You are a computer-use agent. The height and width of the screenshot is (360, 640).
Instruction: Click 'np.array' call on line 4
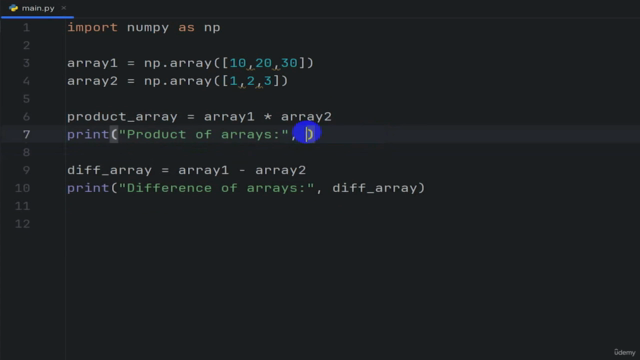(178, 81)
